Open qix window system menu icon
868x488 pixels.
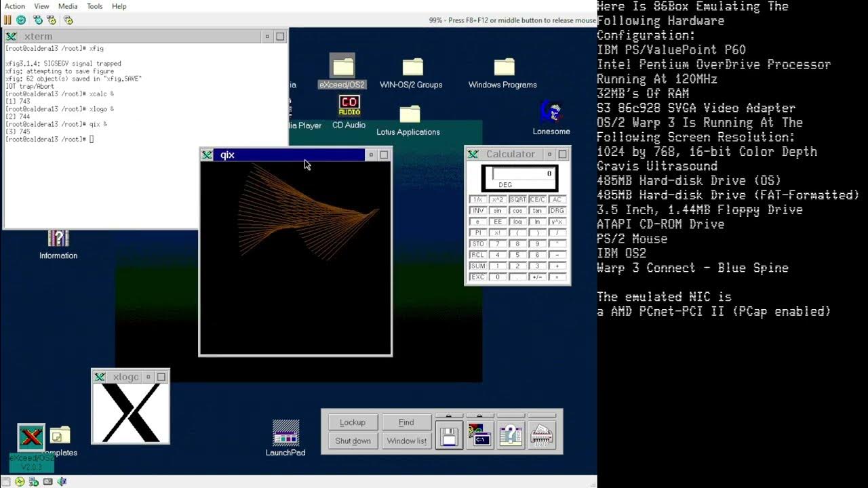click(207, 155)
